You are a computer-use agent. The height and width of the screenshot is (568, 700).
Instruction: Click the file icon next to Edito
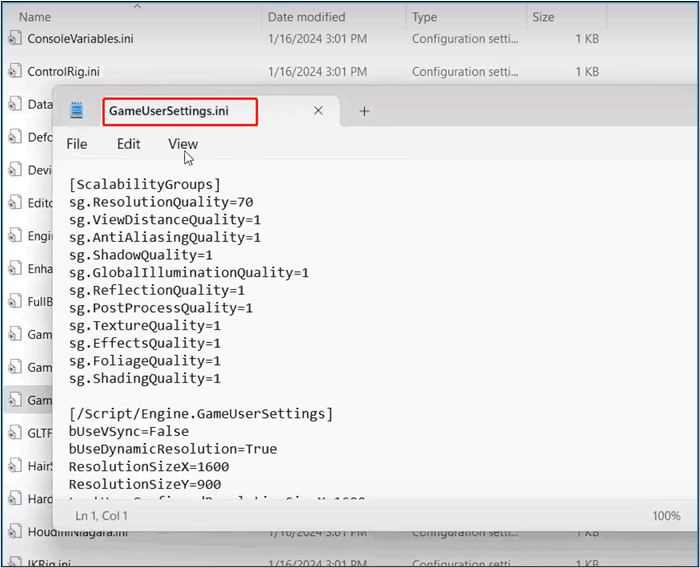coord(15,202)
